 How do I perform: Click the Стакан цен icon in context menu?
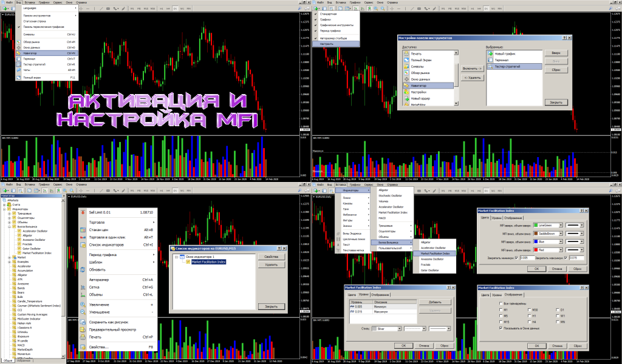coord(83,230)
